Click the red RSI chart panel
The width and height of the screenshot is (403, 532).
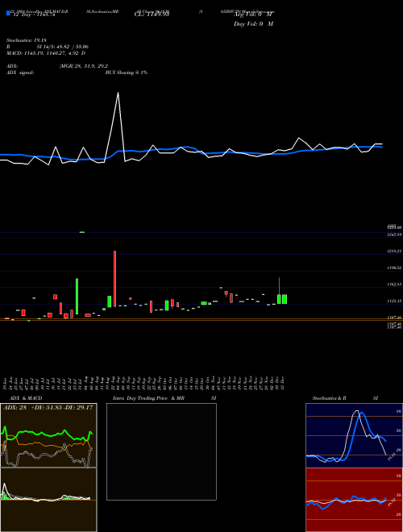click(x=354, y=500)
